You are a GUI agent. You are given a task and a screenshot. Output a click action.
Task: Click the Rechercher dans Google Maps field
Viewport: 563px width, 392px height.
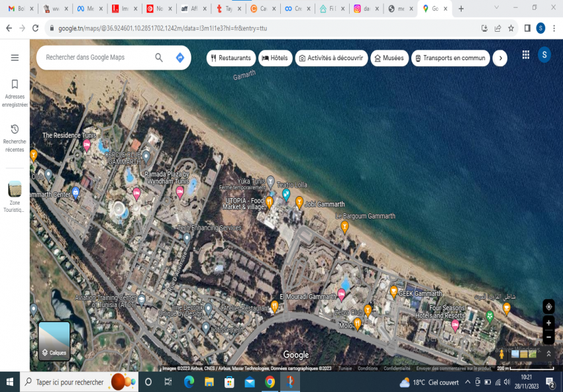point(96,58)
